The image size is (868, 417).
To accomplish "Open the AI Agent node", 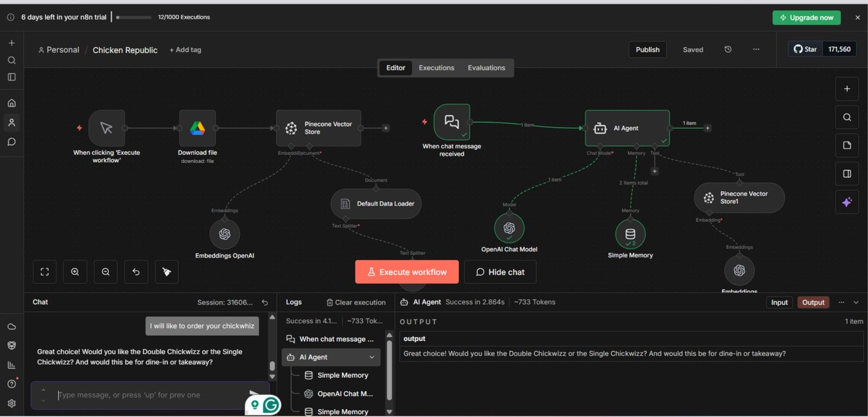I will coord(627,128).
